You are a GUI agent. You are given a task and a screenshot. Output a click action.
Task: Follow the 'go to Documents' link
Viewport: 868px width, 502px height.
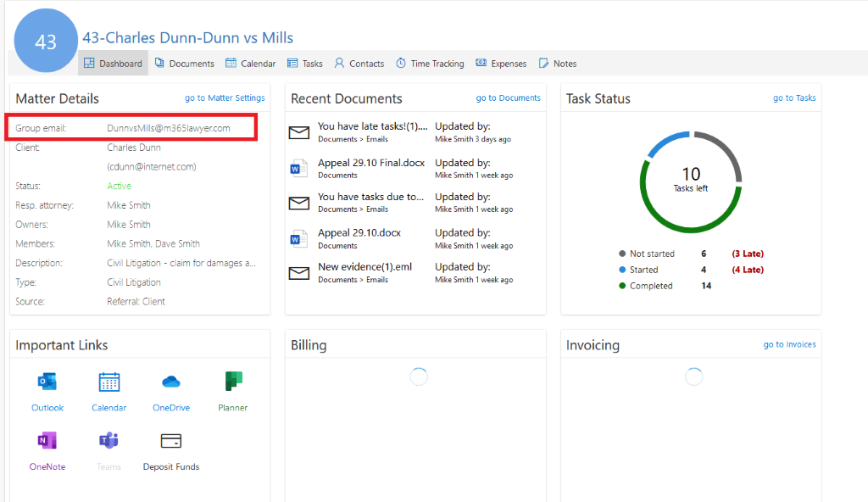click(x=508, y=98)
